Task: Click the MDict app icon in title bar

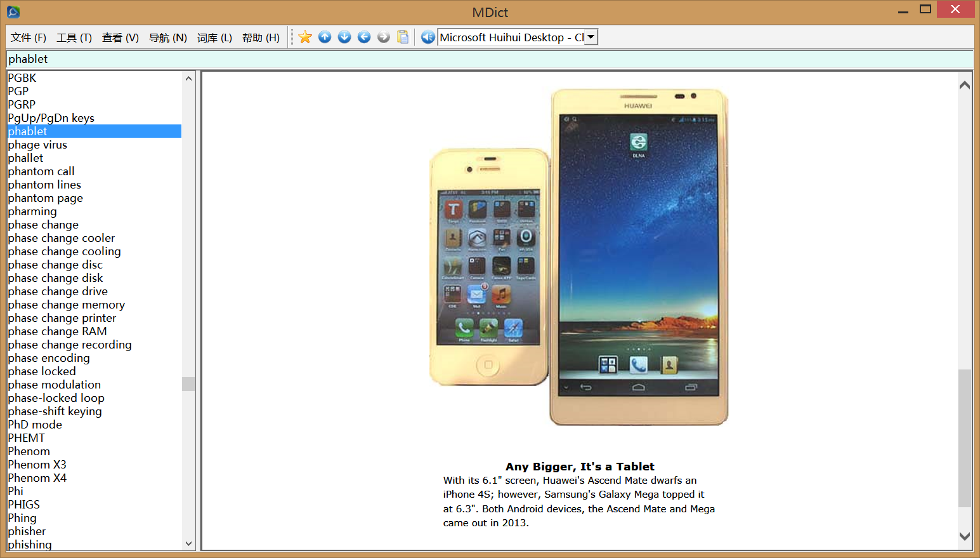Action: (13, 11)
